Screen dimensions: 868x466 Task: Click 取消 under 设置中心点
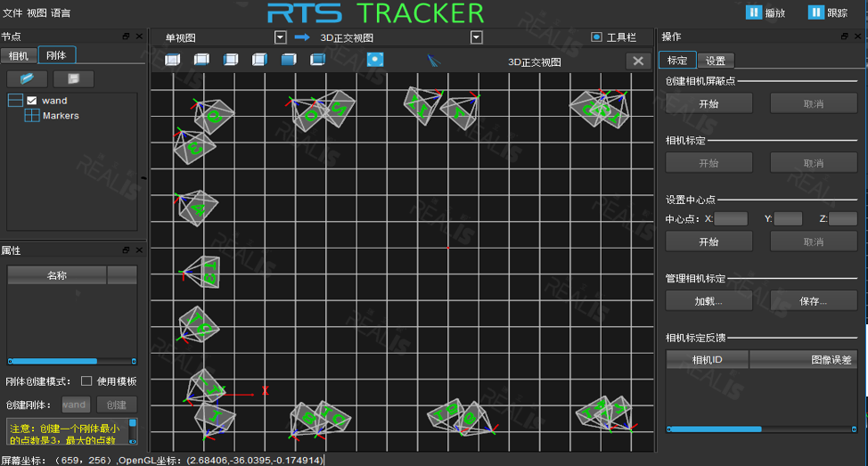(814, 241)
